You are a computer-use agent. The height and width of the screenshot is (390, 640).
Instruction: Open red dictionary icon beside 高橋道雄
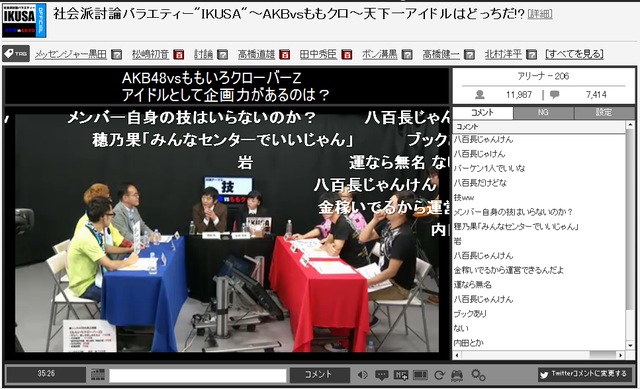coord(284,54)
